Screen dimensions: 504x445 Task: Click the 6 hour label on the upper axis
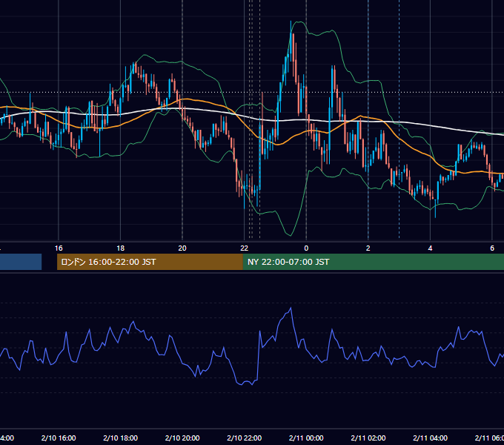point(492,248)
